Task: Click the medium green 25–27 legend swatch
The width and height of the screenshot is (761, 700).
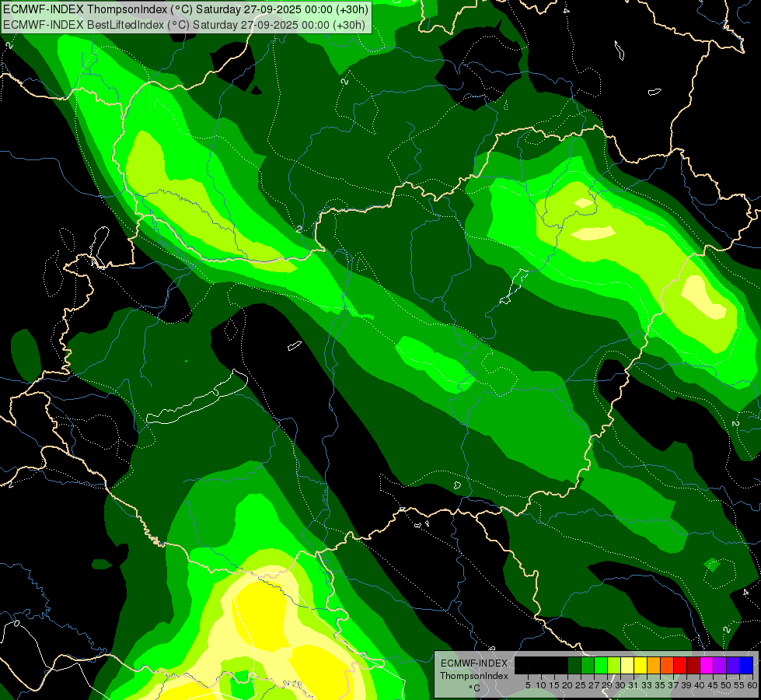Action: (x=587, y=665)
